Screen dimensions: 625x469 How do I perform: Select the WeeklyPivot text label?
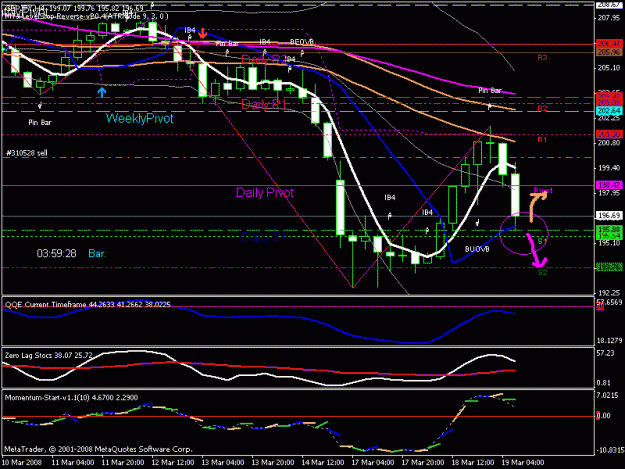point(140,118)
